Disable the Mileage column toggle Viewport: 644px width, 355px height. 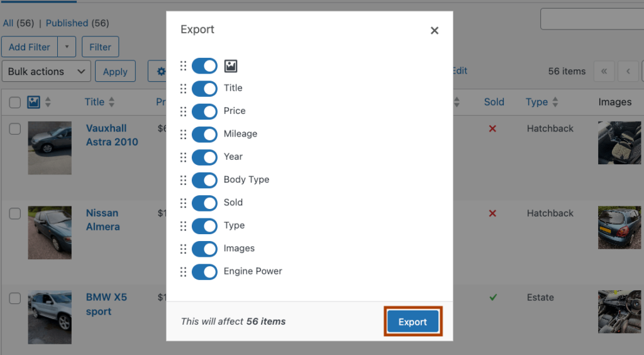click(x=204, y=134)
